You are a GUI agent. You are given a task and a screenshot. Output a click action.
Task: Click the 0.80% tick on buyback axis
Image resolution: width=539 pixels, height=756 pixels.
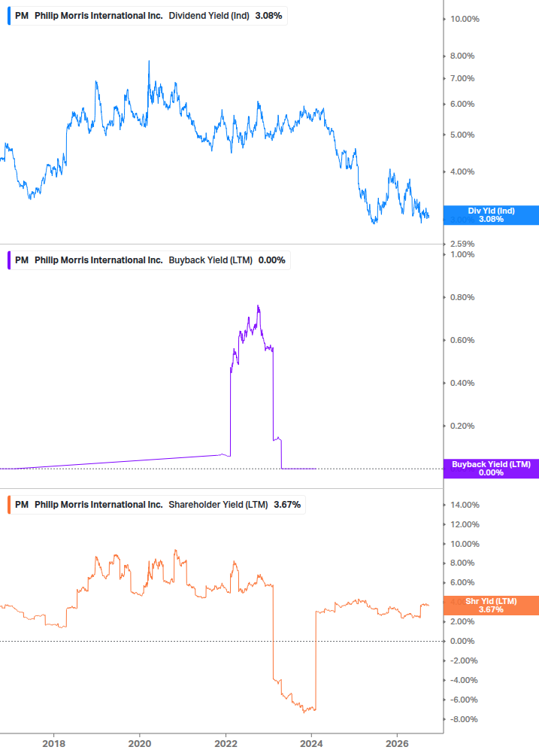coord(462,297)
